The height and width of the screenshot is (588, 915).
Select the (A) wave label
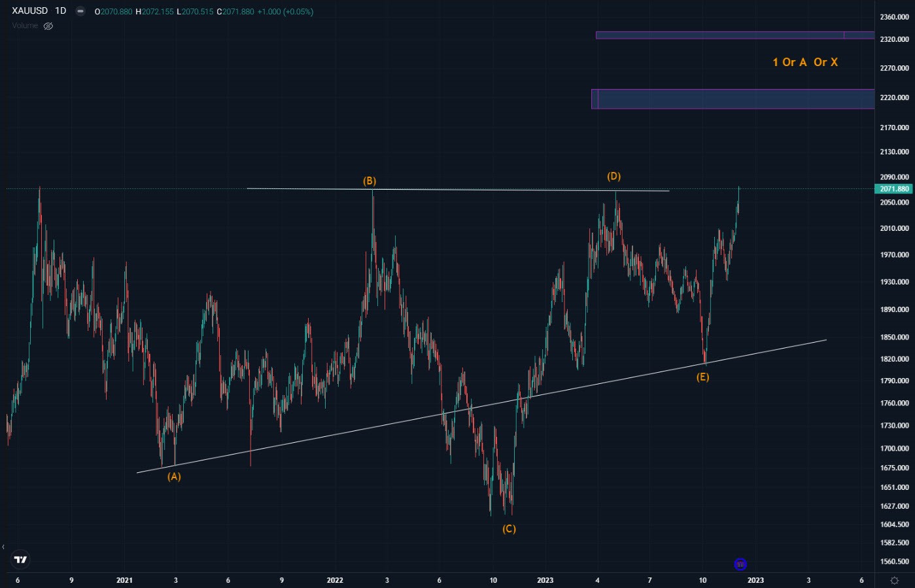click(x=174, y=476)
